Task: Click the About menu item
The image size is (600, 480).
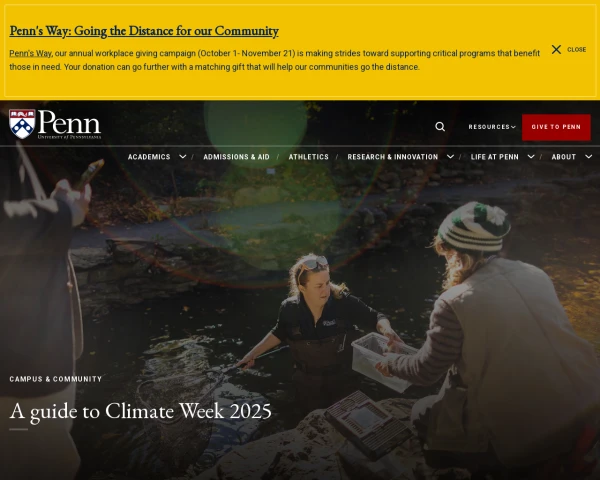Action: tap(564, 157)
